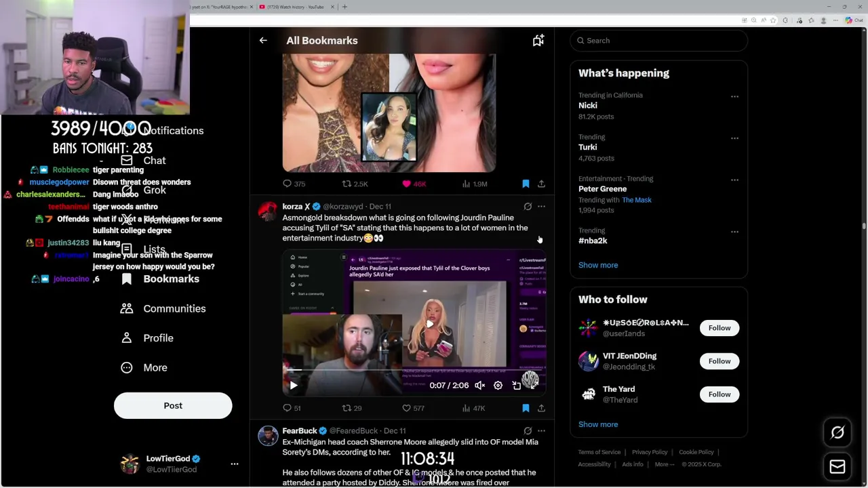Mute the korza video audio

[x=480, y=385]
